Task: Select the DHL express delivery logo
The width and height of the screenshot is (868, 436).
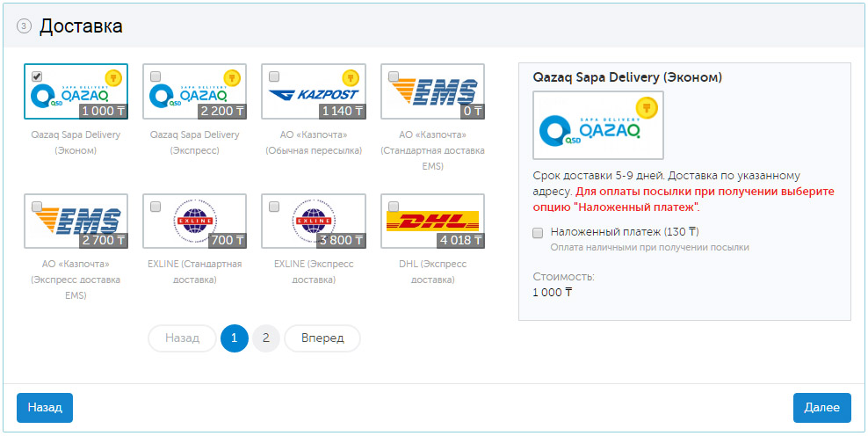Action: tap(432, 220)
